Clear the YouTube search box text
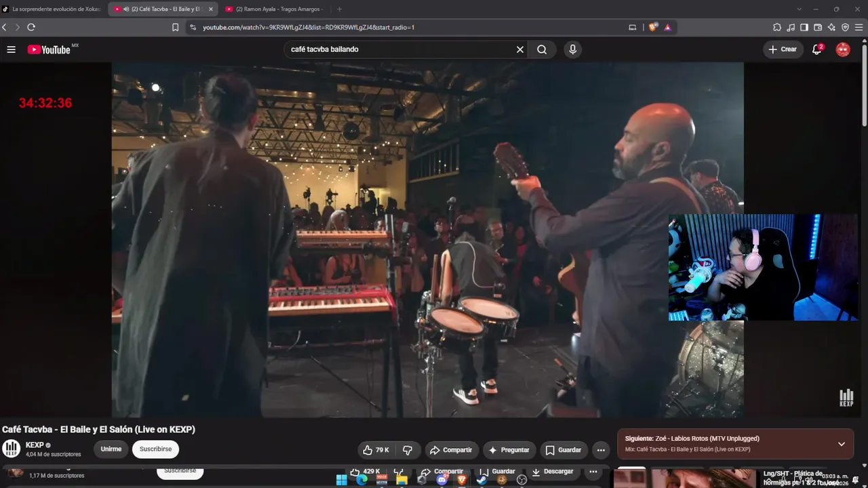 coord(520,49)
